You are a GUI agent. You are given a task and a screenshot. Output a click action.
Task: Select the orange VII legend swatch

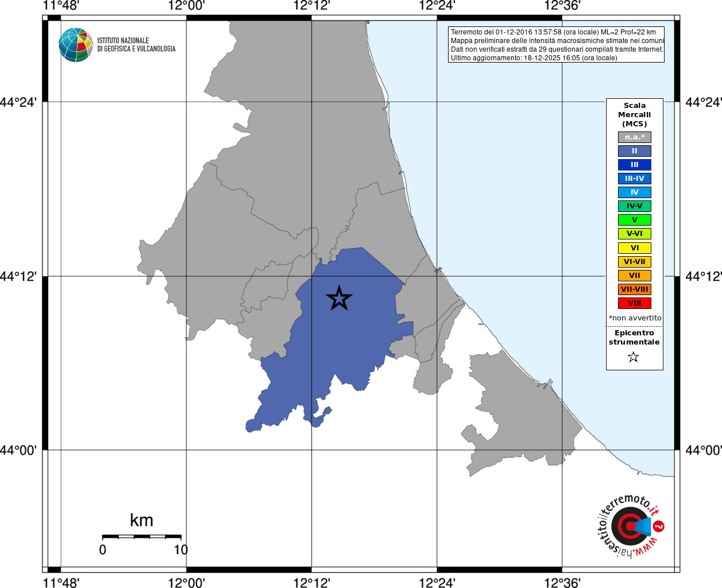(x=635, y=276)
